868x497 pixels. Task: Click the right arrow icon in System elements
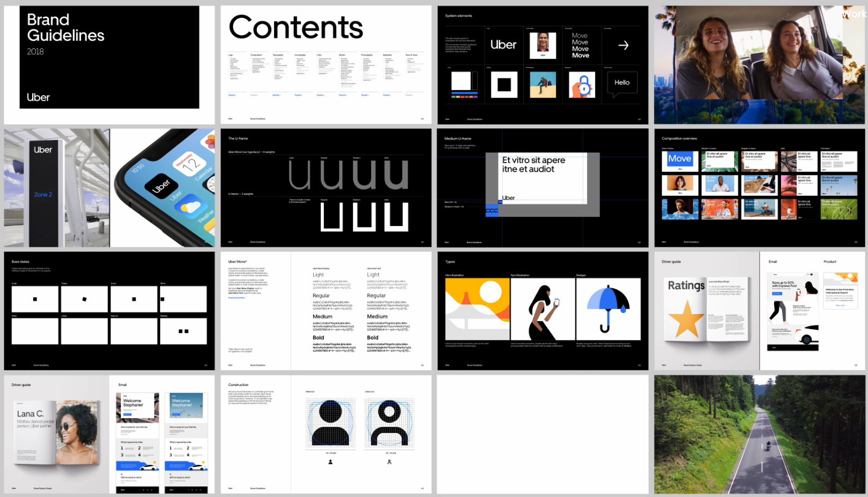pyautogui.click(x=623, y=46)
